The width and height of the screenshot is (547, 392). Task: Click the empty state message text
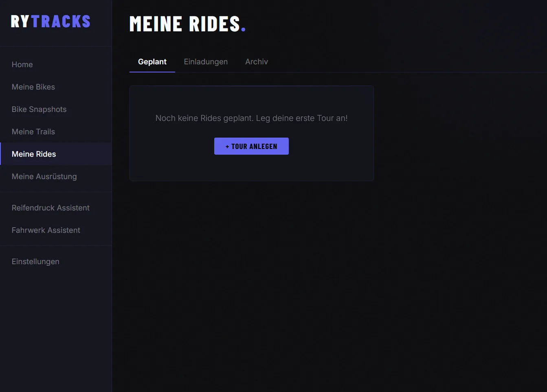tap(251, 118)
